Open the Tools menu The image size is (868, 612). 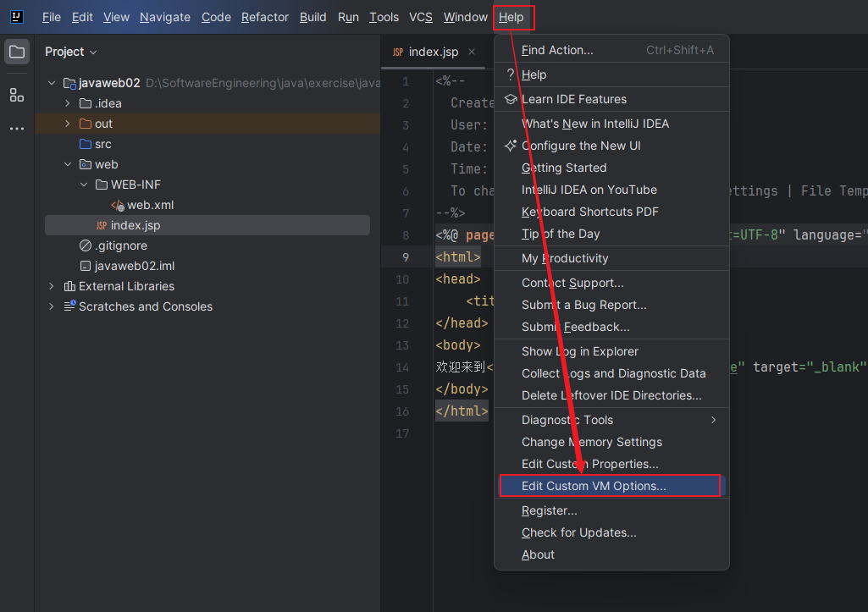384,17
